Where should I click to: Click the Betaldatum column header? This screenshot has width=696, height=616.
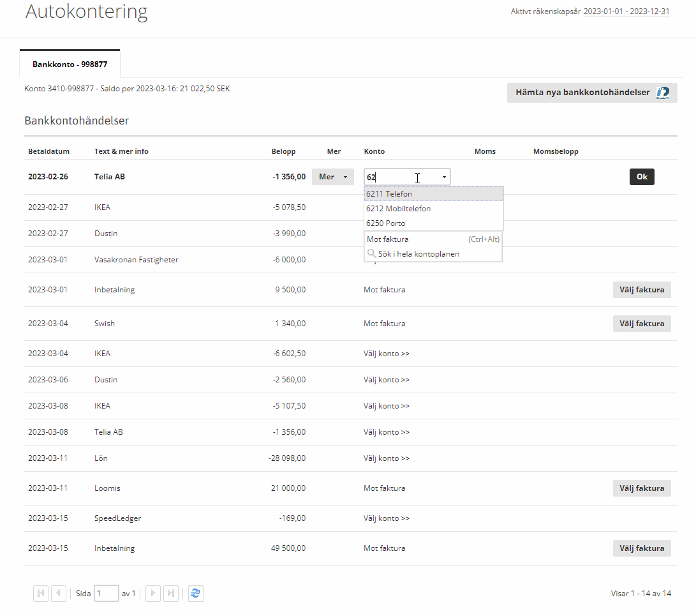pyautogui.click(x=49, y=151)
